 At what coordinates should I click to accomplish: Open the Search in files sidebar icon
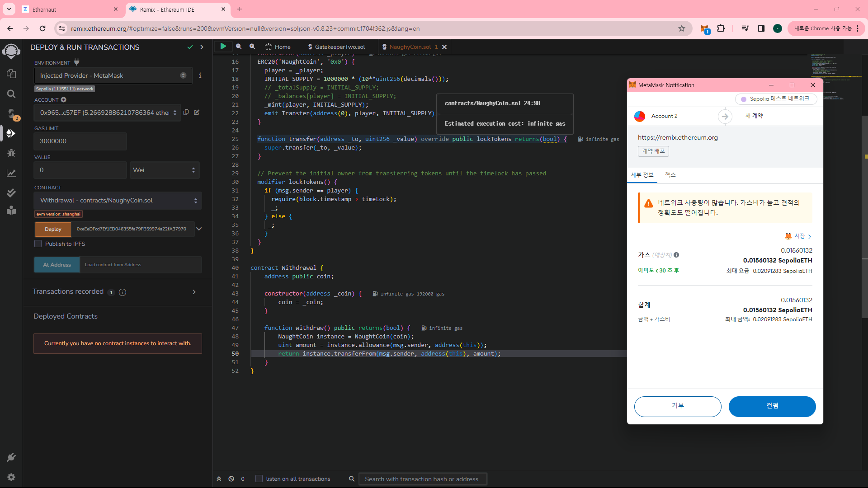click(11, 94)
